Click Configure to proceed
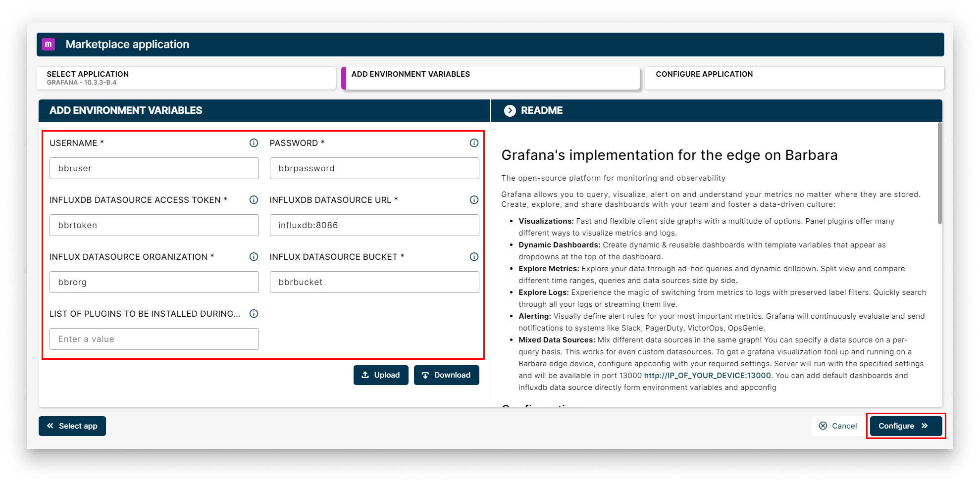The height and width of the screenshot is (481, 980). pyautogui.click(x=905, y=426)
